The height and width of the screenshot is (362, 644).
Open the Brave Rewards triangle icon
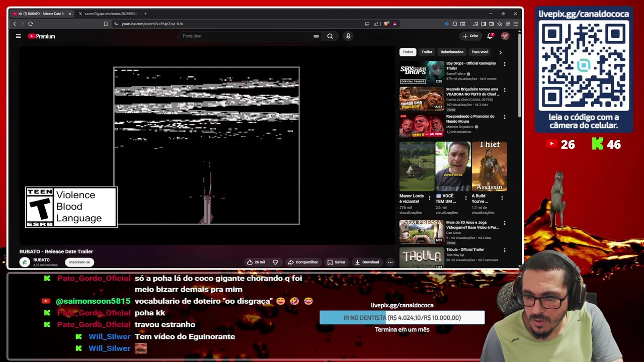pyautogui.click(x=395, y=24)
